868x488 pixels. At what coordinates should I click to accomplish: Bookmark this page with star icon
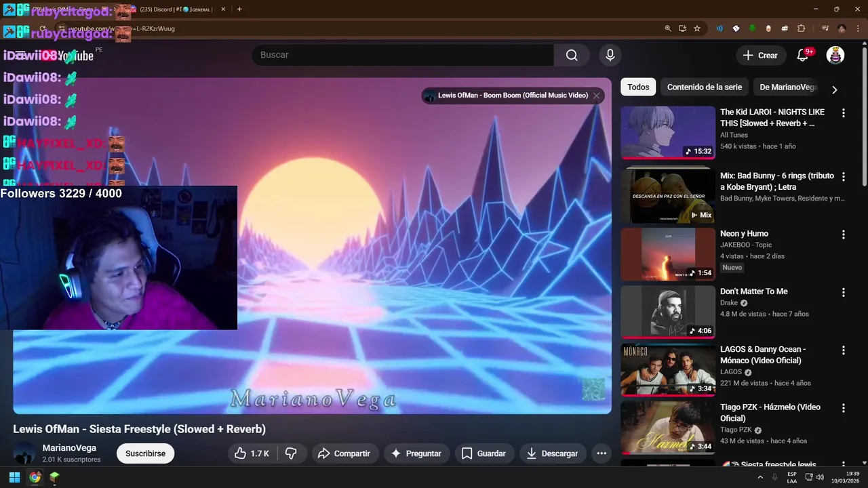pos(696,28)
